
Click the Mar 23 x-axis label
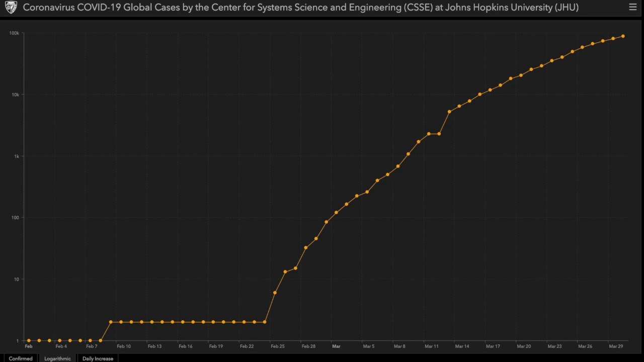555,346
